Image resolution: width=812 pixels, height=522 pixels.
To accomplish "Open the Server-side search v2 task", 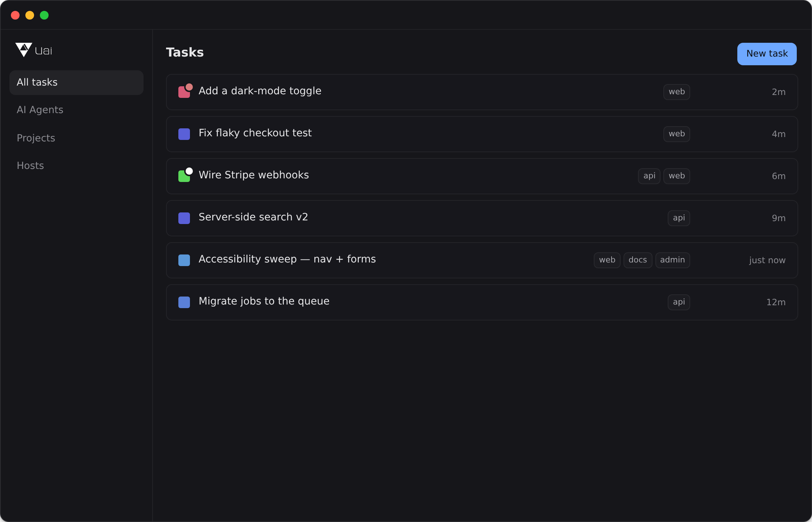I will [x=482, y=218].
